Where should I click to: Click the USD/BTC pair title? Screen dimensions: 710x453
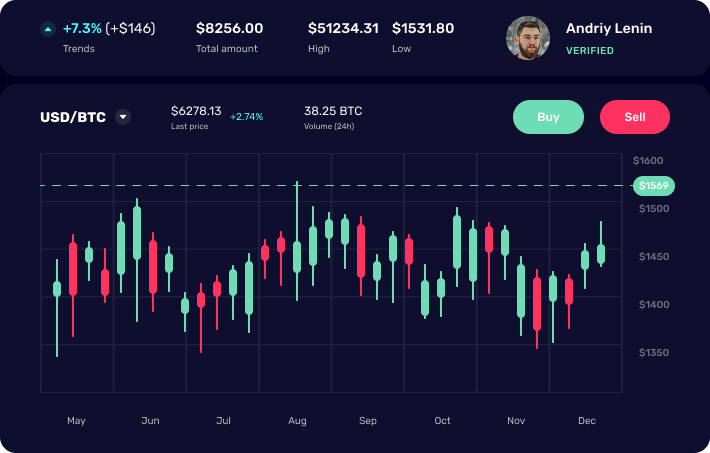pos(73,117)
